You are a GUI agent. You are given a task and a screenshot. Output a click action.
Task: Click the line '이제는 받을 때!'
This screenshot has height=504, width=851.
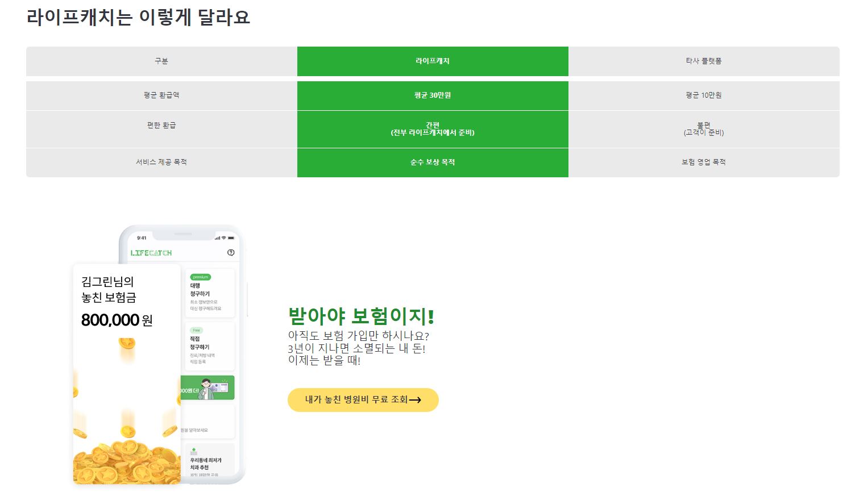click(x=324, y=360)
